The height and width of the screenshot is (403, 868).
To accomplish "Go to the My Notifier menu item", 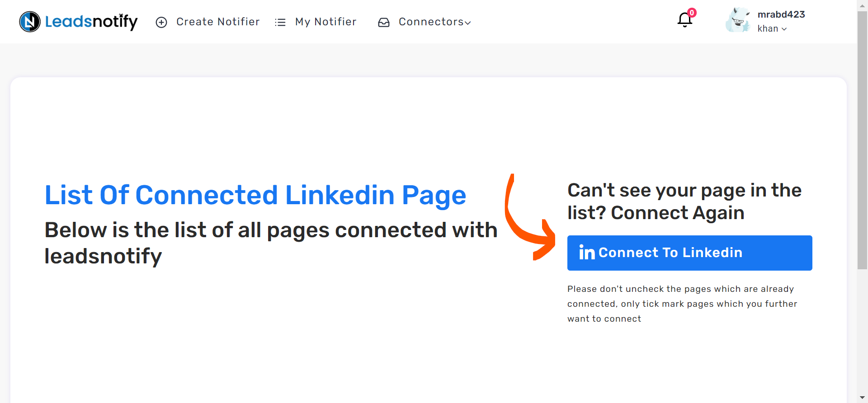I will [x=325, y=22].
